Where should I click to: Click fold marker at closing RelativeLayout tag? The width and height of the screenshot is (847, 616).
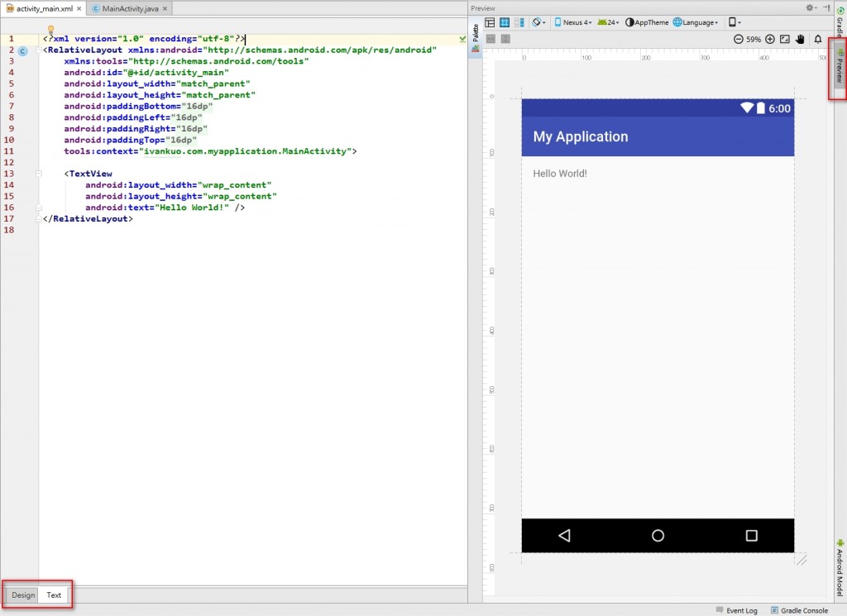[x=38, y=218]
